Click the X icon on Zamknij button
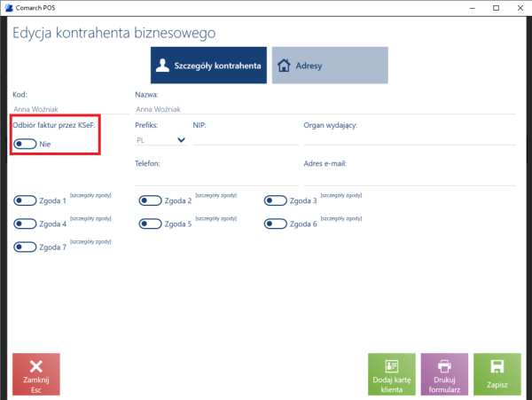532x400 pixels. tap(36, 366)
